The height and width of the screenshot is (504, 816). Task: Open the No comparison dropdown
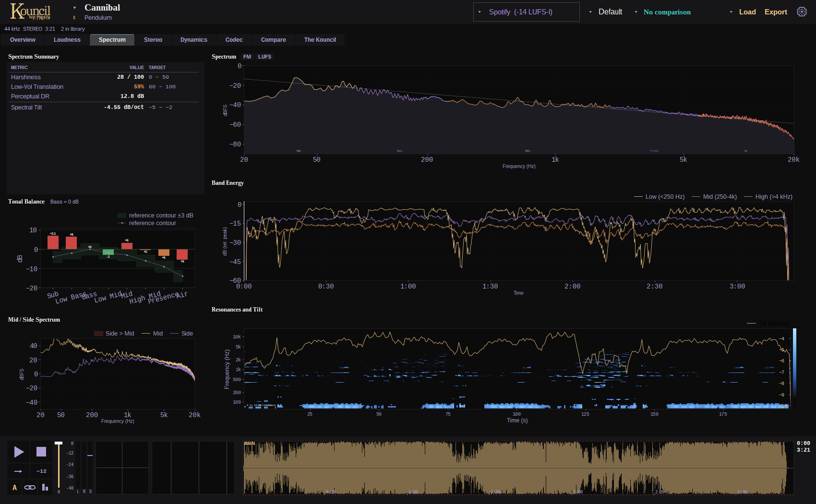click(663, 12)
